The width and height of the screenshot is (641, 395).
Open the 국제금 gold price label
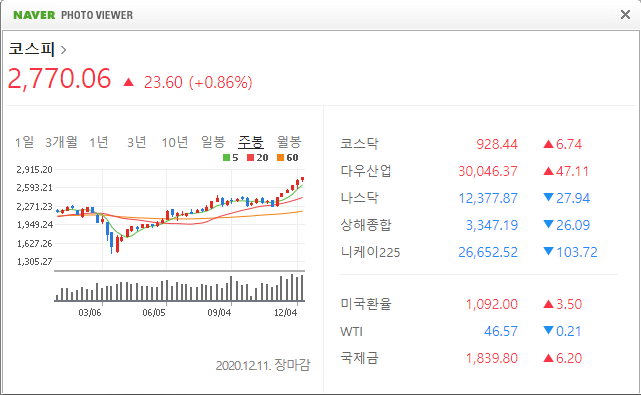pos(359,357)
